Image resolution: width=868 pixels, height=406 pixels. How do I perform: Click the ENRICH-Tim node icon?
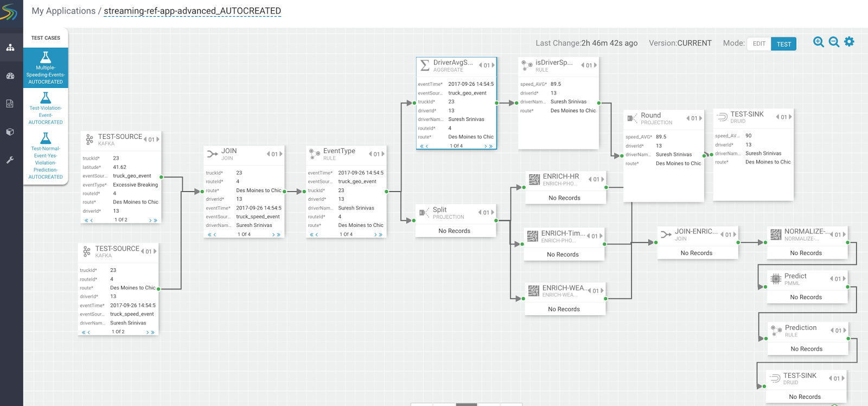tap(533, 236)
